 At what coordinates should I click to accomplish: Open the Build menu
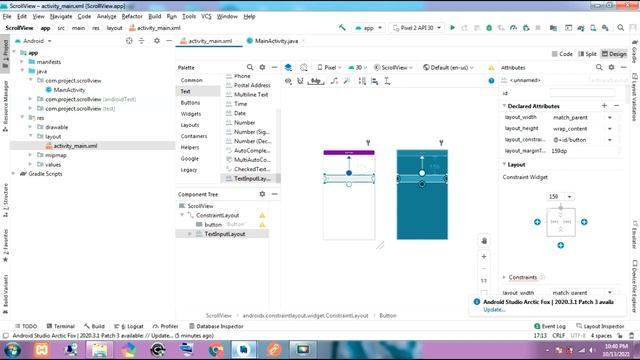coord(154,16)
